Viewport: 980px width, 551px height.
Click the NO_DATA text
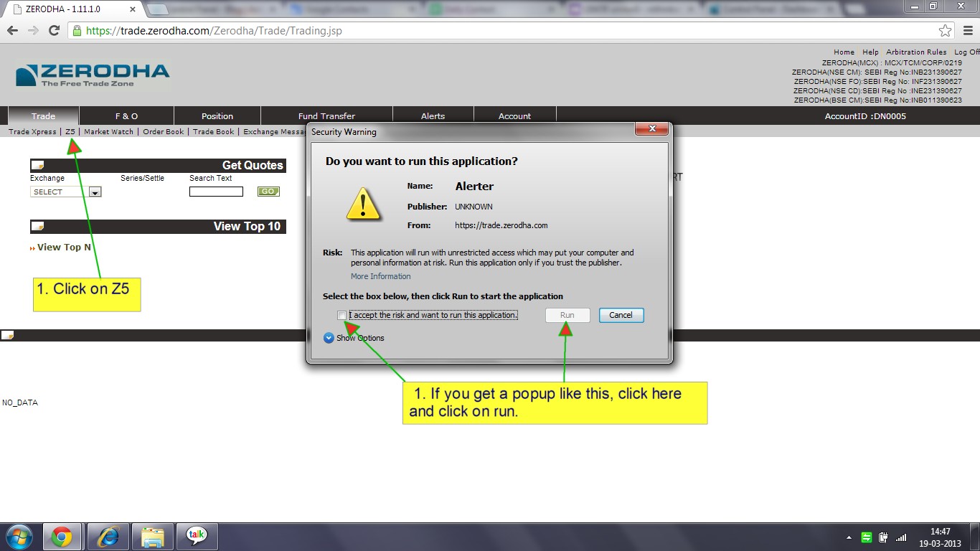coord(20,402)
